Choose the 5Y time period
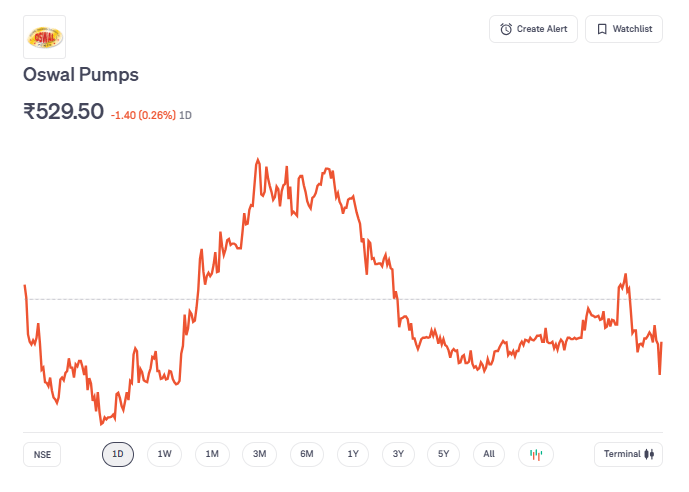This screenshot has height=492, width=689. click(444, 454)
